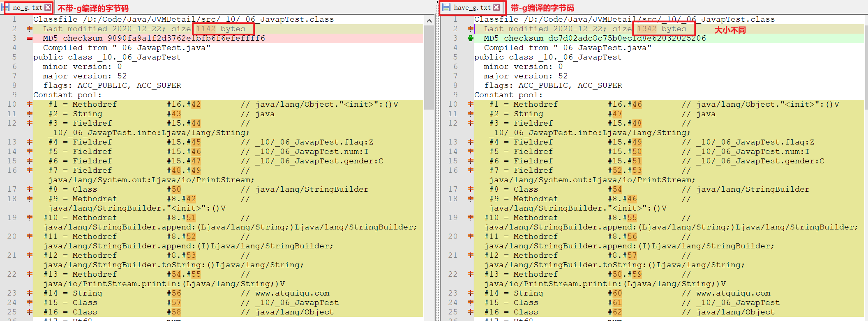Screen dimensions: 868x321
Task: Click line number 5 in the no_g.txt margin
Action: 14,57
